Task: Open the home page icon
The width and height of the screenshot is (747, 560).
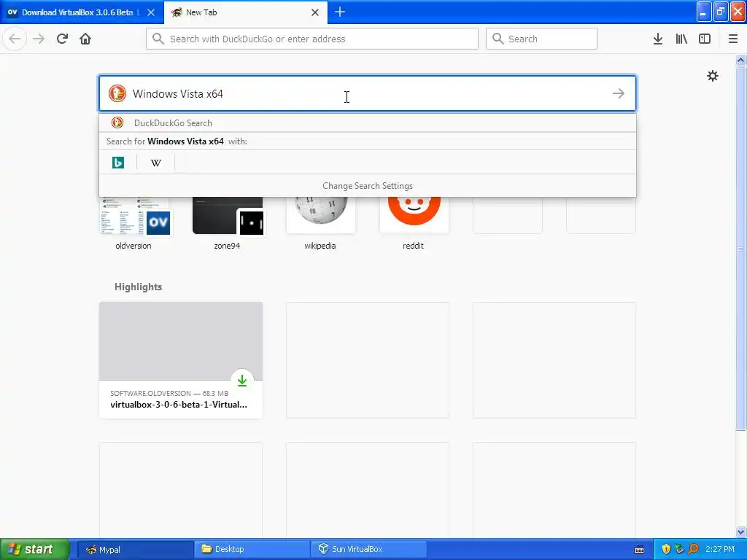Action: 85,39
